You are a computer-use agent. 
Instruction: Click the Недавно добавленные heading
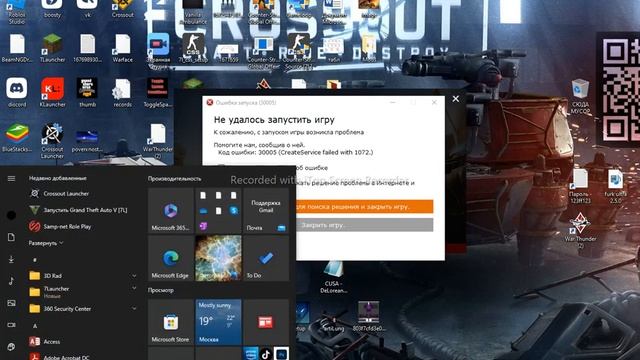point(58,178)
